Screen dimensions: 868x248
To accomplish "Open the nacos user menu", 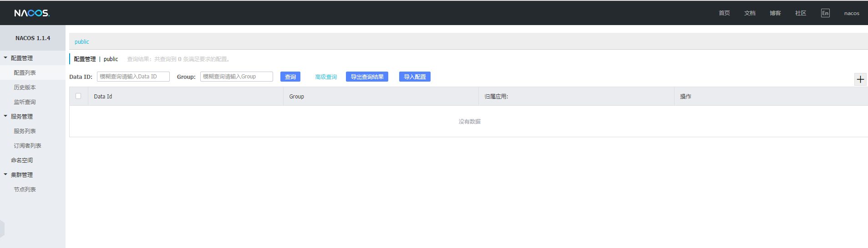I will pos(852,13).
